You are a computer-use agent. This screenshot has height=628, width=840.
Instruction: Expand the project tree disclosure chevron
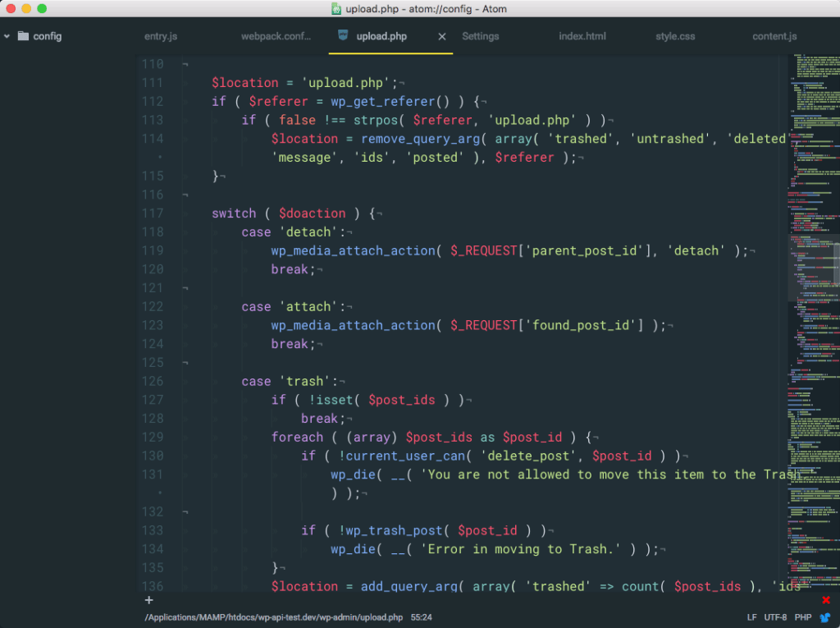(x=7, y=36)
